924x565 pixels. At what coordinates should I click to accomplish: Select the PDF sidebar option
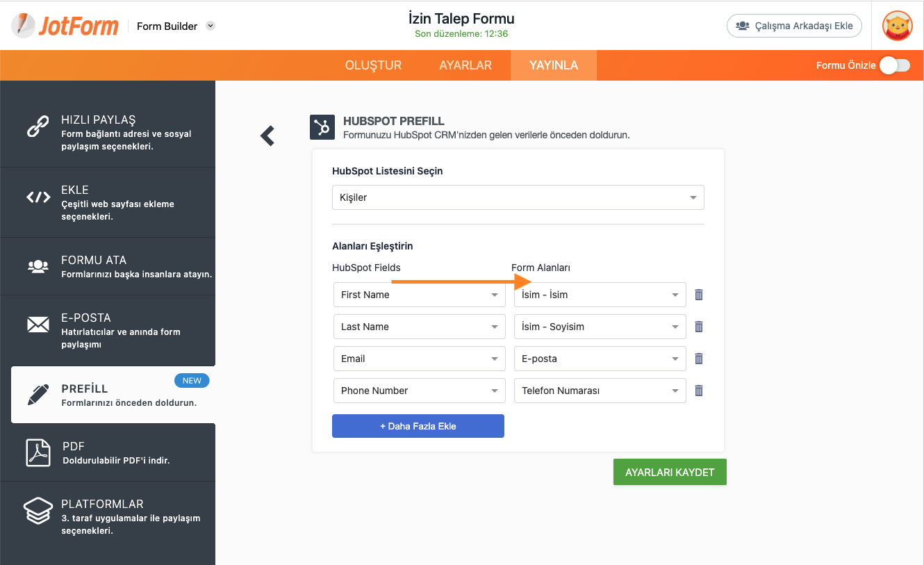108,452
